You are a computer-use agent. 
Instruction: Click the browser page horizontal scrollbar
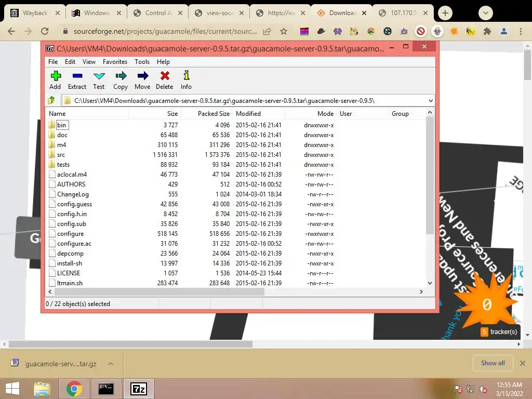click(x=130, y=344)
